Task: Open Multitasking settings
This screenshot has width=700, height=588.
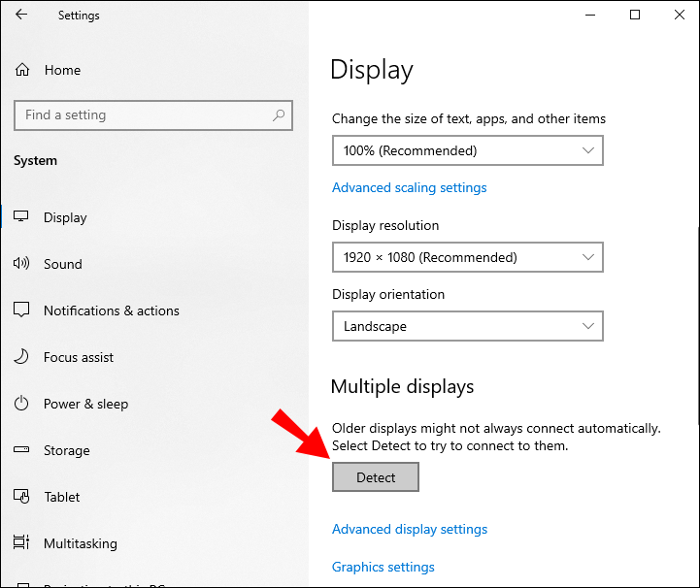Action: pyautogui.click(x=81, y=543)
